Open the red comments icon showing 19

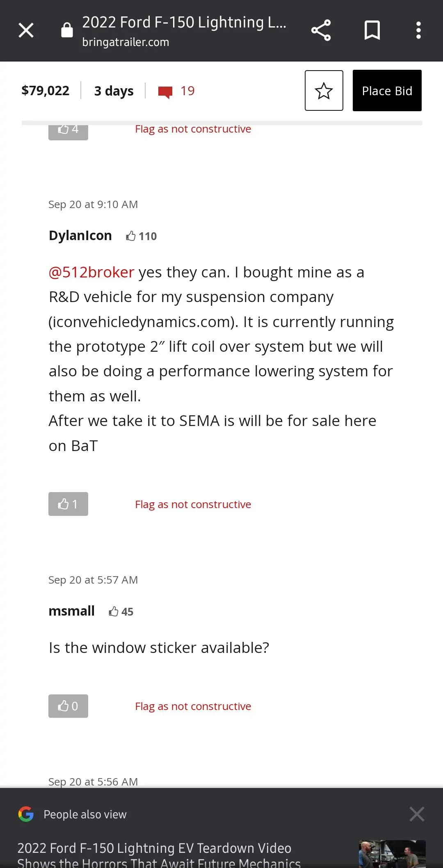tap(166, 92)
